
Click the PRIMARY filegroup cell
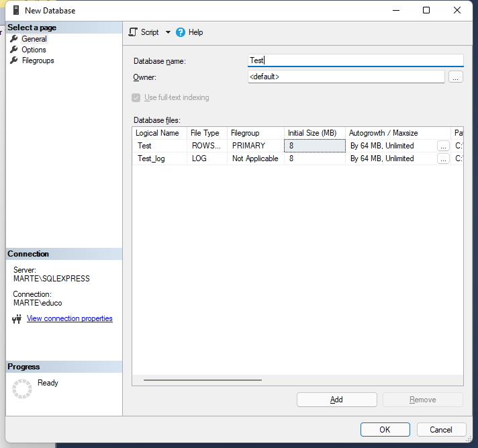point(256,146)
